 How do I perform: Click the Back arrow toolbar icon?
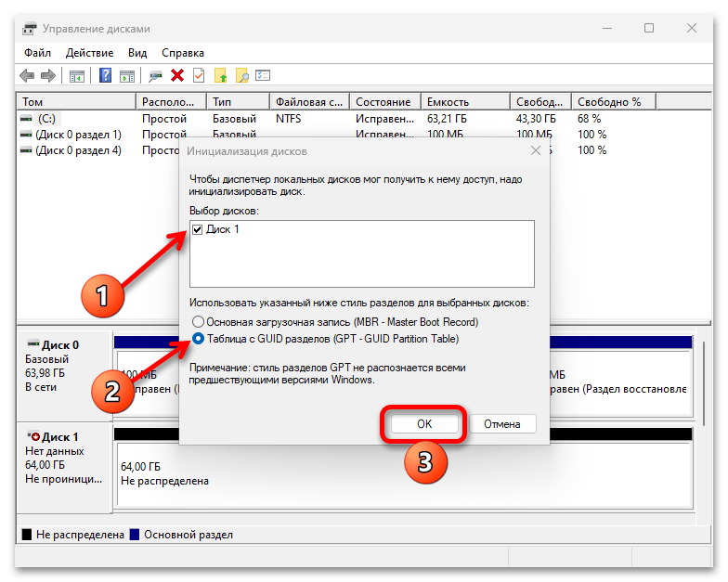[x=27, y=75]
